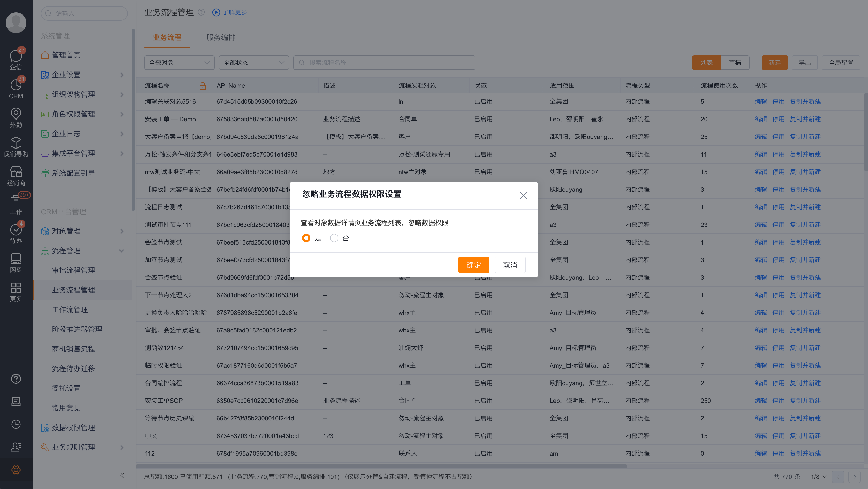Image resolution: width=868 pixels, height=489 pixels.
Task: Expand 组织架构管理 menu
Action: pyautogui.click(x=122, y=94)
